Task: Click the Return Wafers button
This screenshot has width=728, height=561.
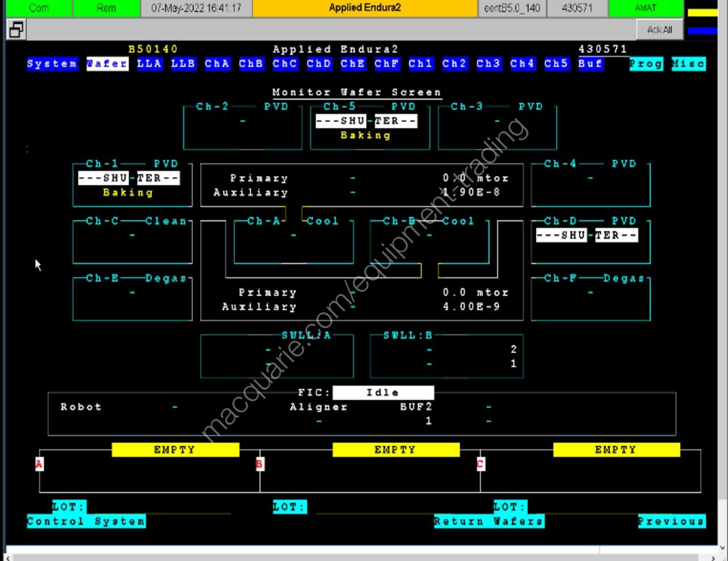Action: click(x=489, y=521)
